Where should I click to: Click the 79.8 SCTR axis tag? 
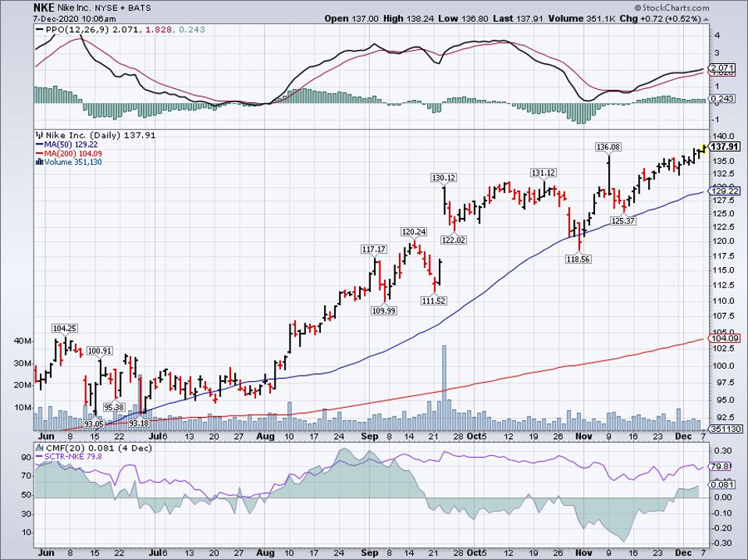coord(721,466)
